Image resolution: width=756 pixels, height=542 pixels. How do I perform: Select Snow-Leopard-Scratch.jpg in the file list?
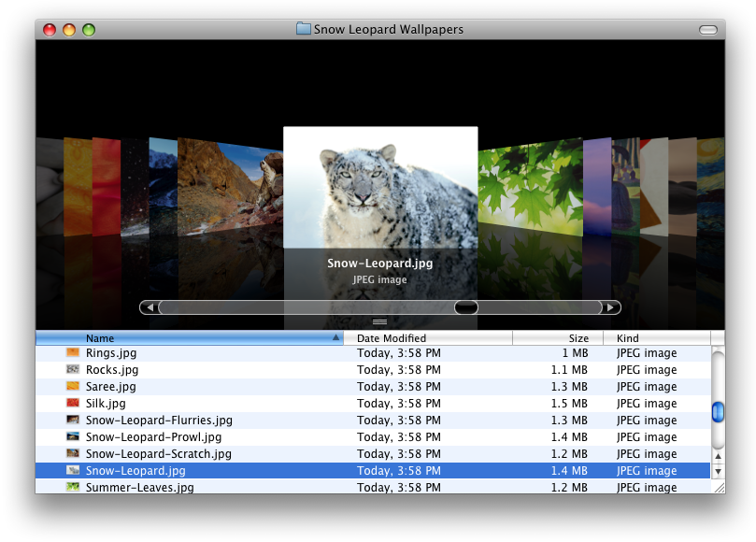tap(158, 454)
